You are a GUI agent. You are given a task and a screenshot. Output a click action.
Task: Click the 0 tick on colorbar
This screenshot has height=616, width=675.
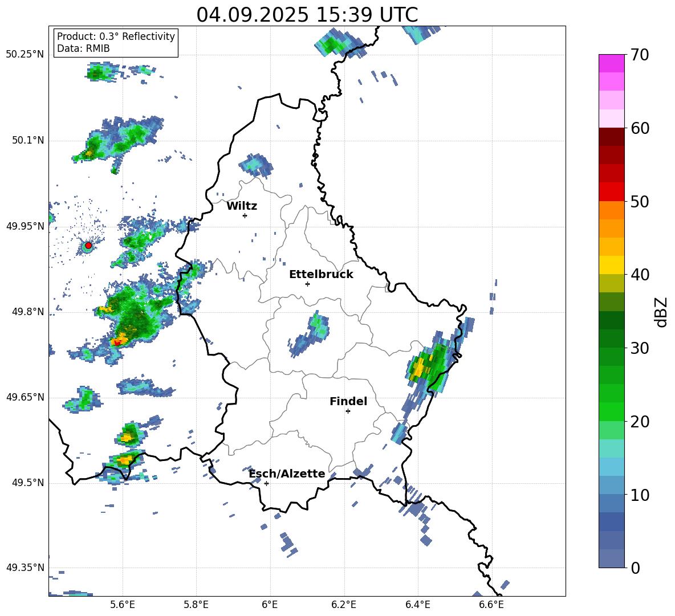(x=635, y=568)
